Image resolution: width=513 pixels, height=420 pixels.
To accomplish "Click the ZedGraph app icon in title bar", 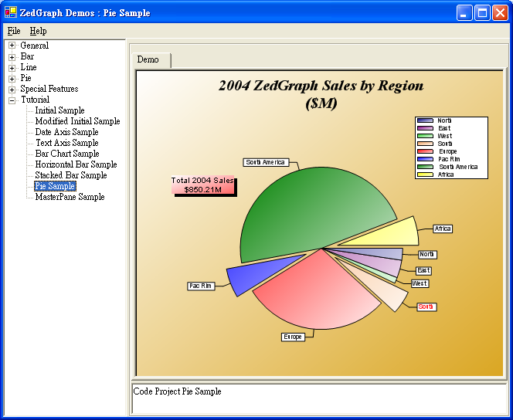I will pos(11,12).
